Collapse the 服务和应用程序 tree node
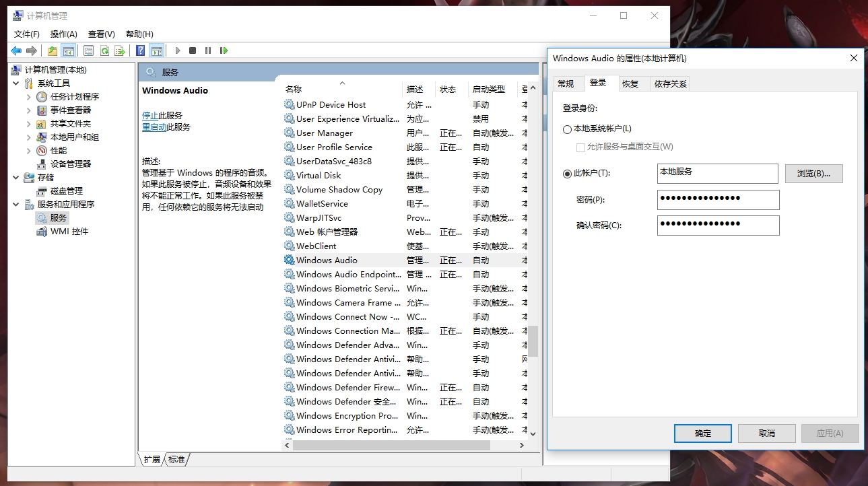The image size is (868, 486). coord(16,205)
